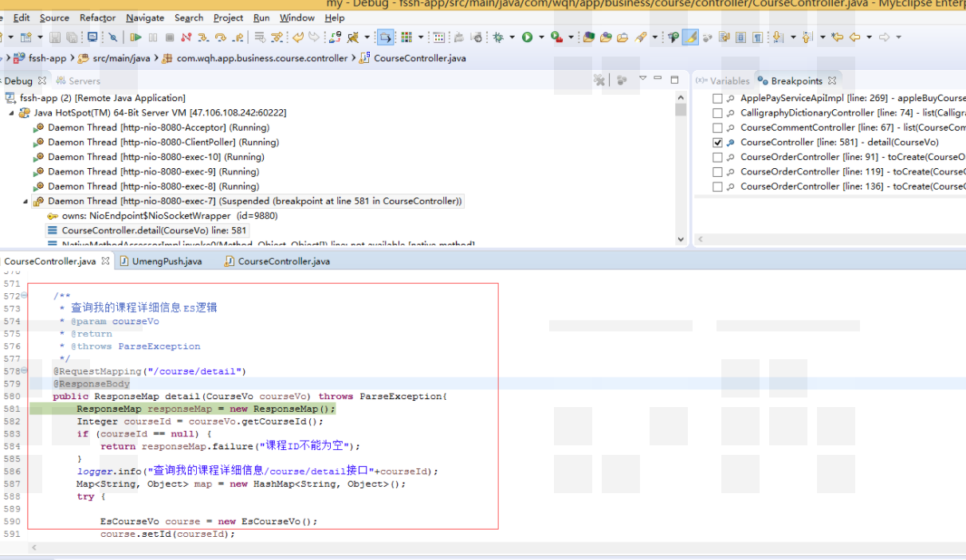966x560 pixels.
Task: Click the Step Return icon
Action: (238, 37)
